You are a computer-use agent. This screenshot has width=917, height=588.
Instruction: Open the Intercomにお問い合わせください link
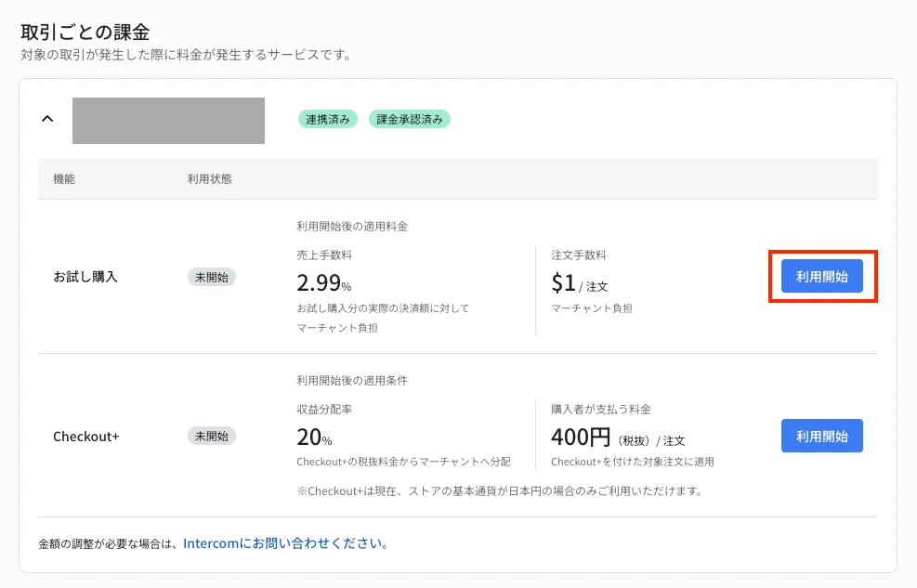pos(283,543)
